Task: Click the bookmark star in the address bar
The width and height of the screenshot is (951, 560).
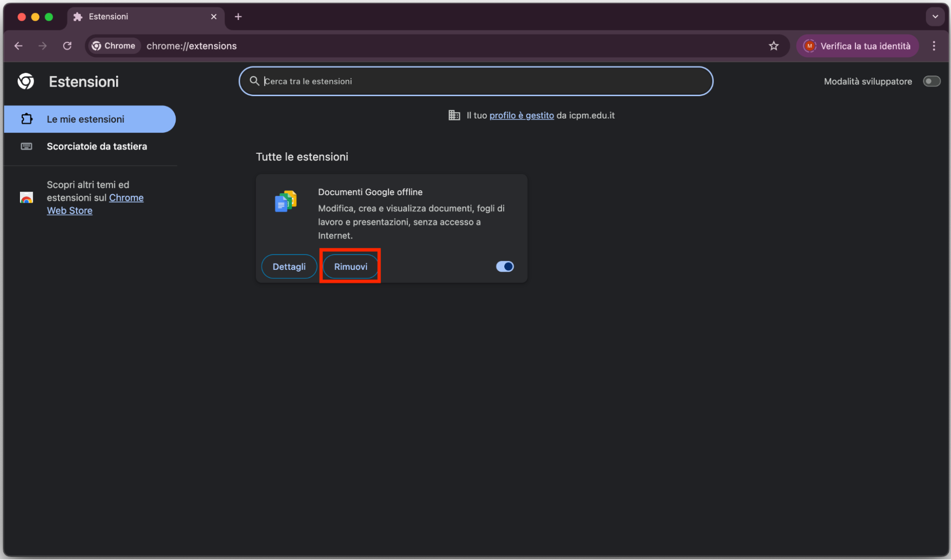Action: (774, 46)
